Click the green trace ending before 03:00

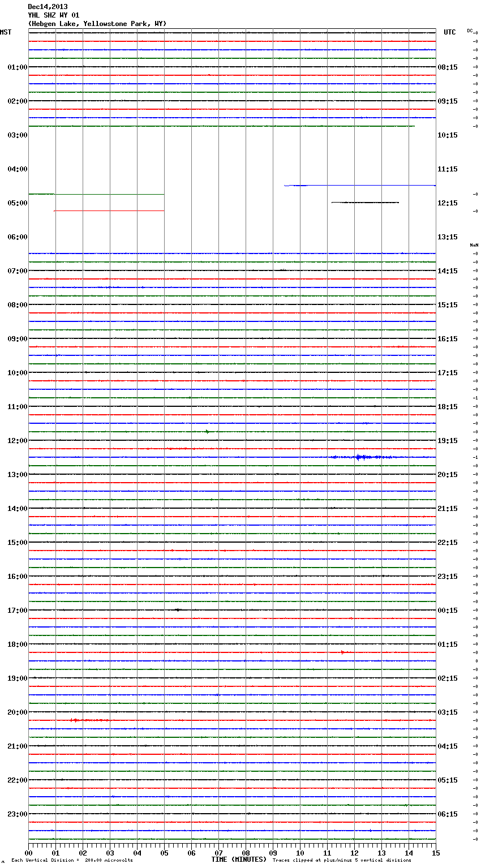[221, 126]
